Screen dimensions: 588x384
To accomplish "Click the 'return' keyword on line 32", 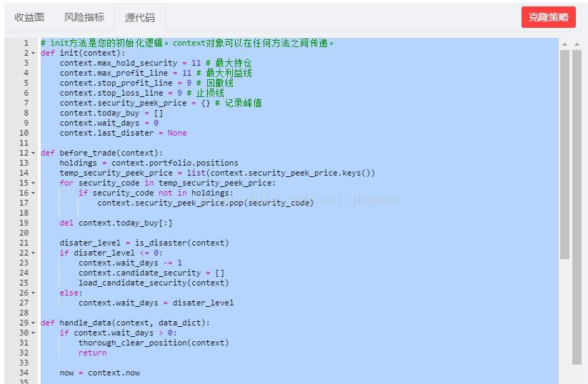I will tap(93, 353).
